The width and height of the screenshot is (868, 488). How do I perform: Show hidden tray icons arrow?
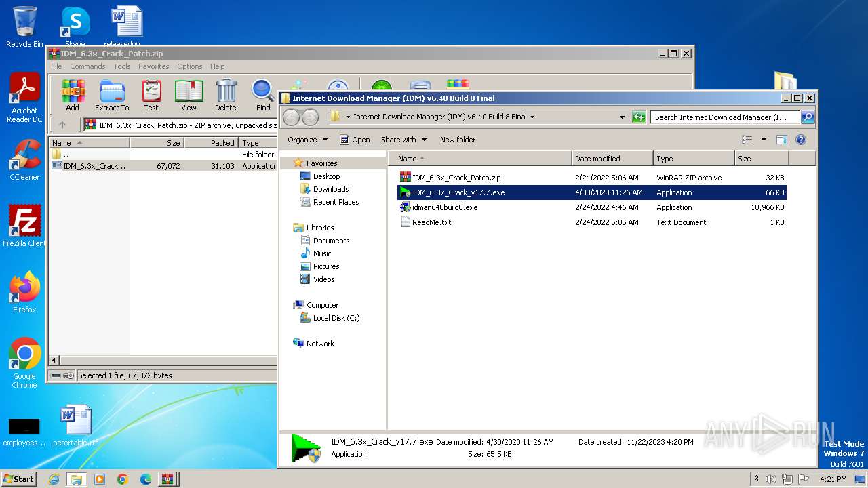click(755, 479)
